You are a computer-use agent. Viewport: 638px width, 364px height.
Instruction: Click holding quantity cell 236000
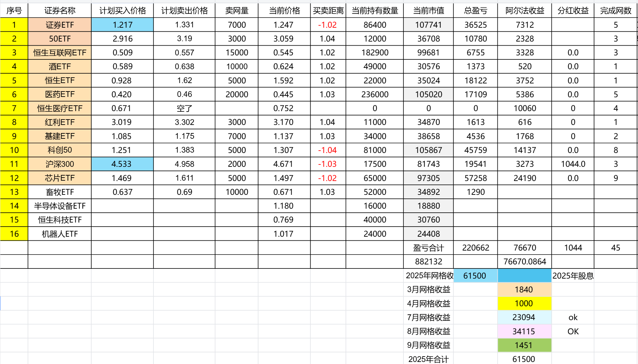pyautogui.click(x=375, y=94)
